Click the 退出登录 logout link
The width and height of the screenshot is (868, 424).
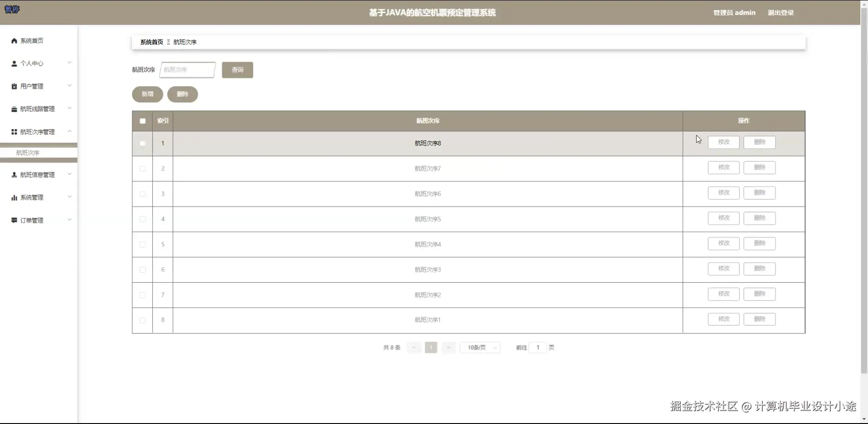[780, 13]
